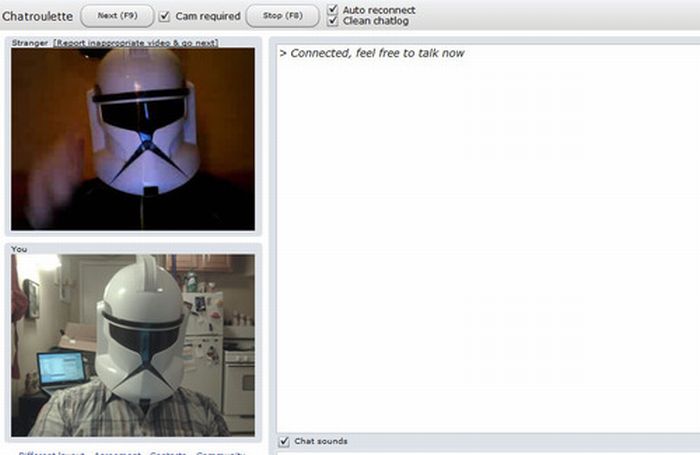700x455 pixels.
Task: Click the 'You' label above webcam
Action: [x=19, y=249]
